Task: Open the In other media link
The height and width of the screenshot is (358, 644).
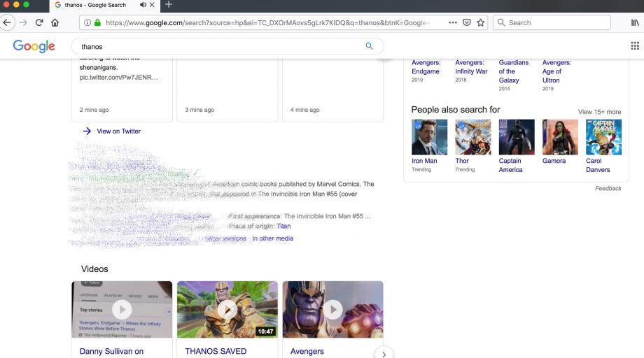Action: pos(272,238)
